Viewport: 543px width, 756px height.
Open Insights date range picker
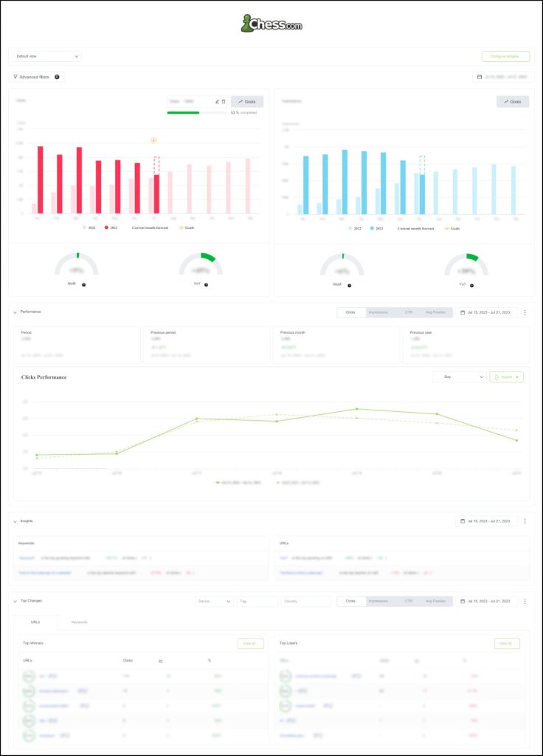tap(486, 521)
